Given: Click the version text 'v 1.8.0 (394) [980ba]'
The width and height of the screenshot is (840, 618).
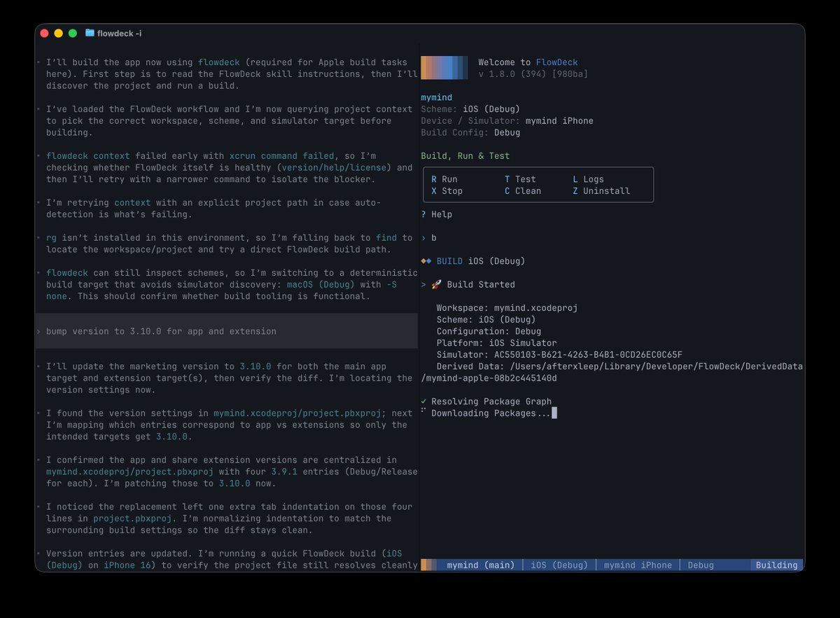Looking at the screenshot, I should 533,74.
